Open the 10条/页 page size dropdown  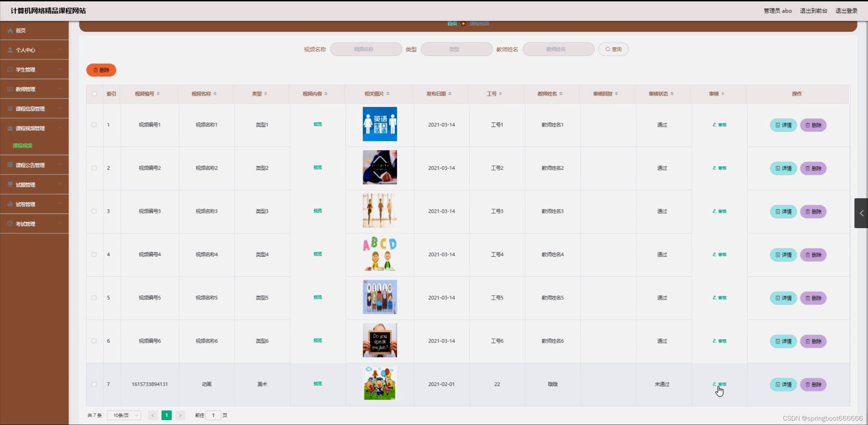point(124,415)
